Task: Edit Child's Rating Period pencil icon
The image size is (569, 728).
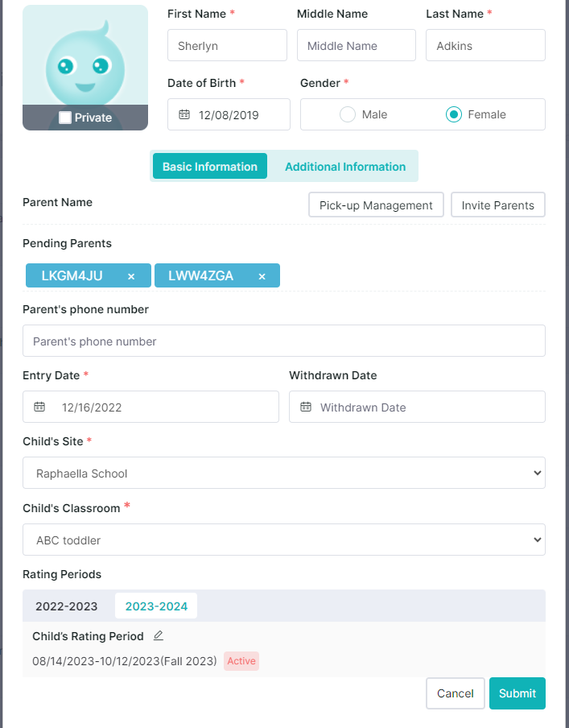Action: (159, 635)
